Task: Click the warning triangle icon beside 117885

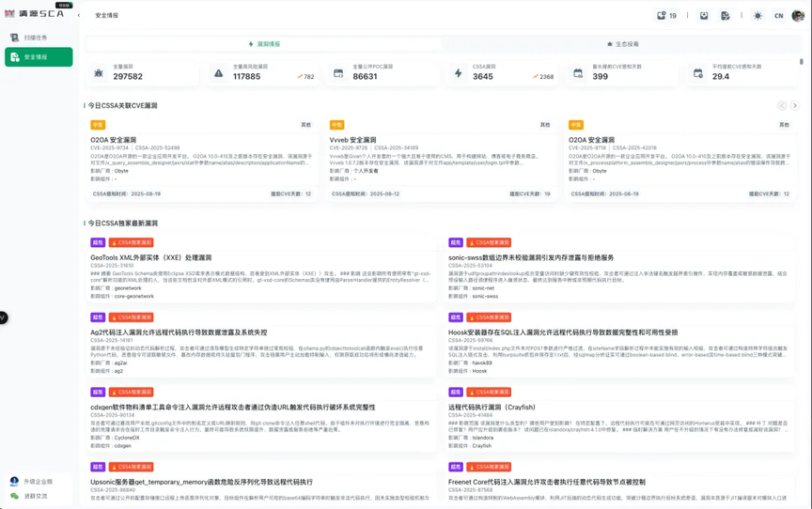Action: [219, 73]
